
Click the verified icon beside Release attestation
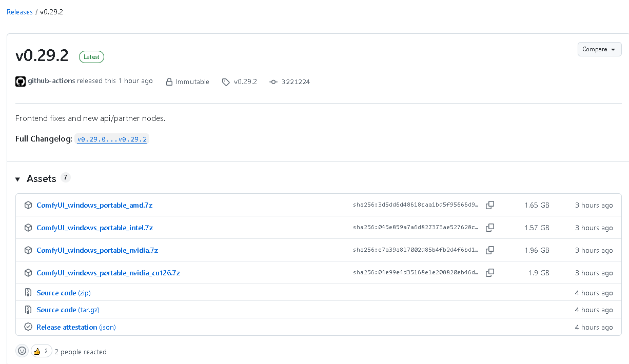[28, 327]
